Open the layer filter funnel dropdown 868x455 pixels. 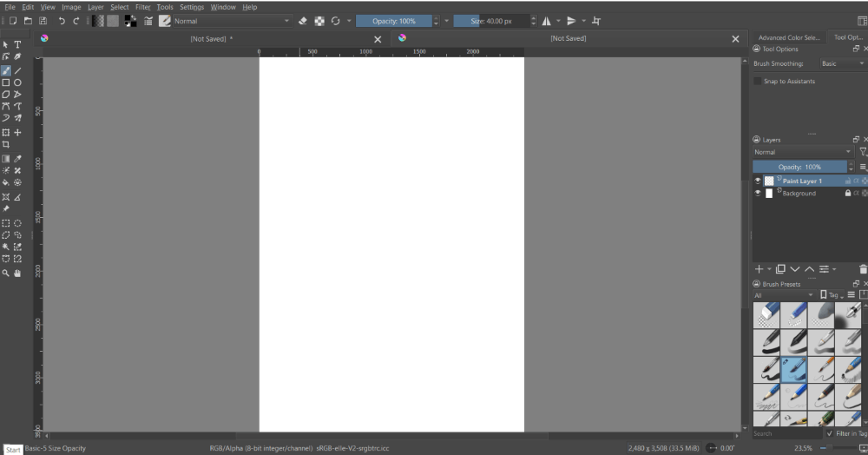[863, 152]
